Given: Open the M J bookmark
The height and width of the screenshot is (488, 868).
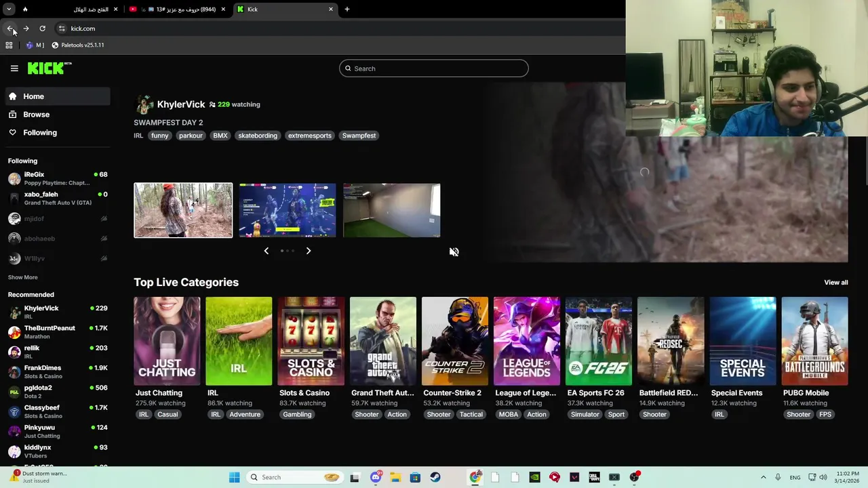Looking at the screenshot, I should (x=35, y=45).
